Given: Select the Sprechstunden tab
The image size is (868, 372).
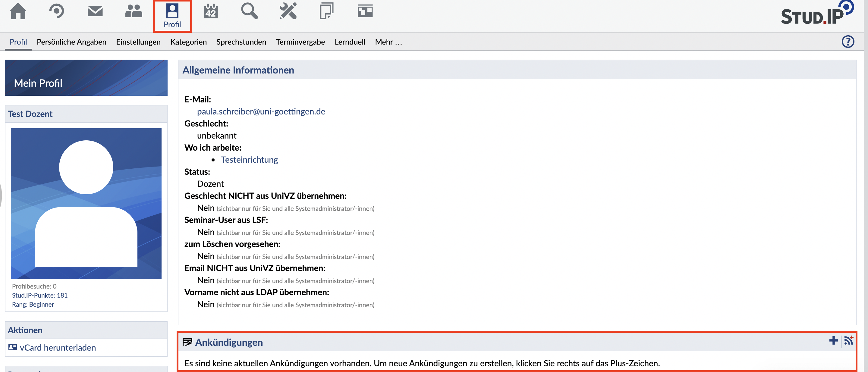Looking at the screenshot, I should [241, 42].
